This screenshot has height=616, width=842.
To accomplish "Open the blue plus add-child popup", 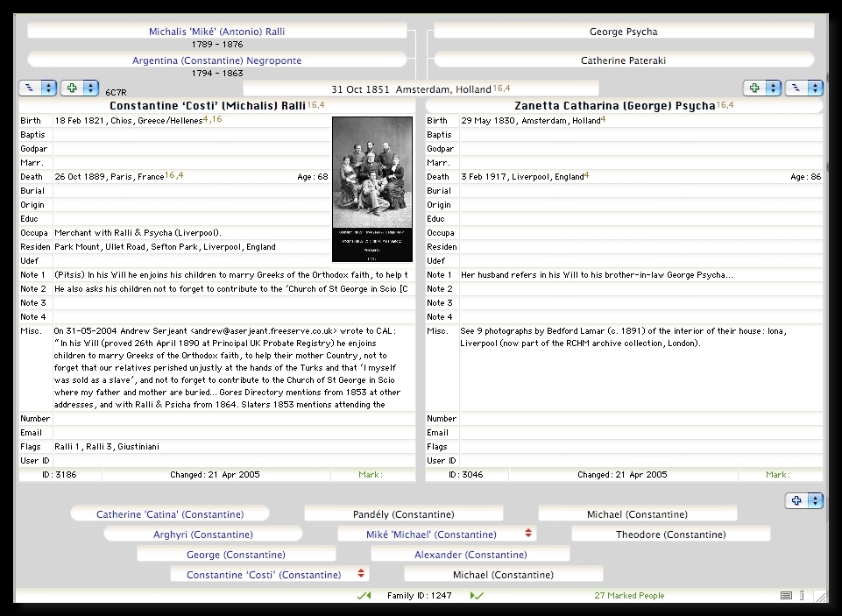I will 804,500.
